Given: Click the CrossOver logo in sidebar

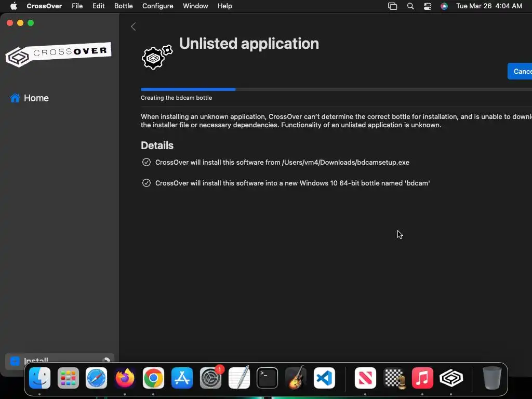Looking at the screenshot, I should (58, 54).
